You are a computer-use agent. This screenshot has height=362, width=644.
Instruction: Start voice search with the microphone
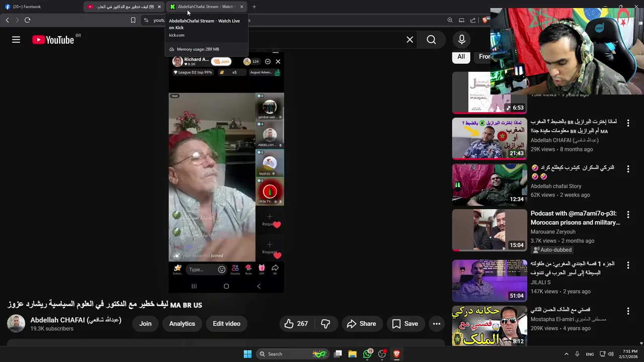(x=462, y=40)
